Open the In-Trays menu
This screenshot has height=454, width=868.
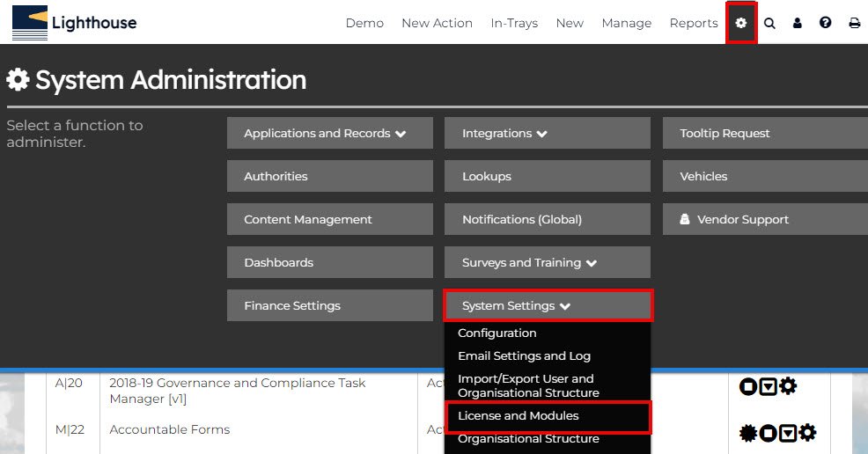click(514, 23)
